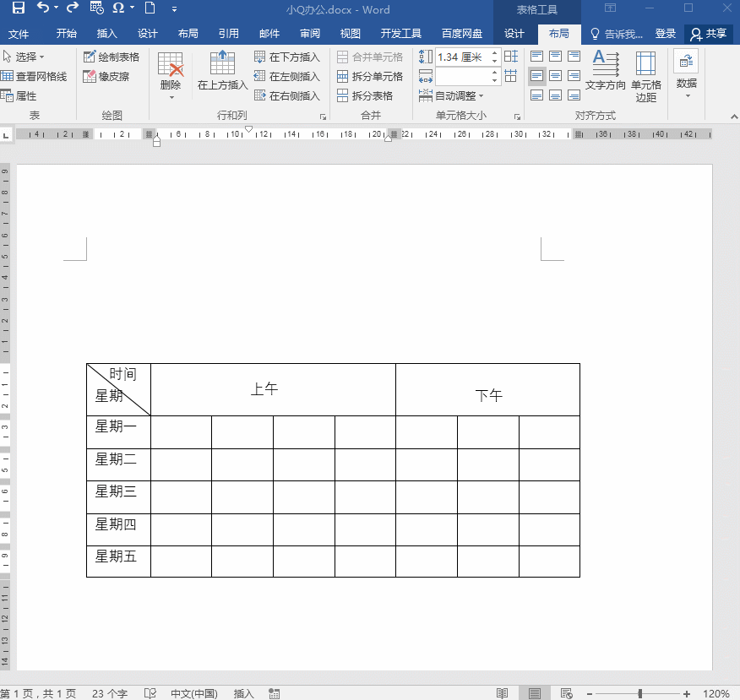Image resolution: width=740 pixels, height=700 pixels.
Task: Click the Ribbon Display Options icon
Action: 610,8
